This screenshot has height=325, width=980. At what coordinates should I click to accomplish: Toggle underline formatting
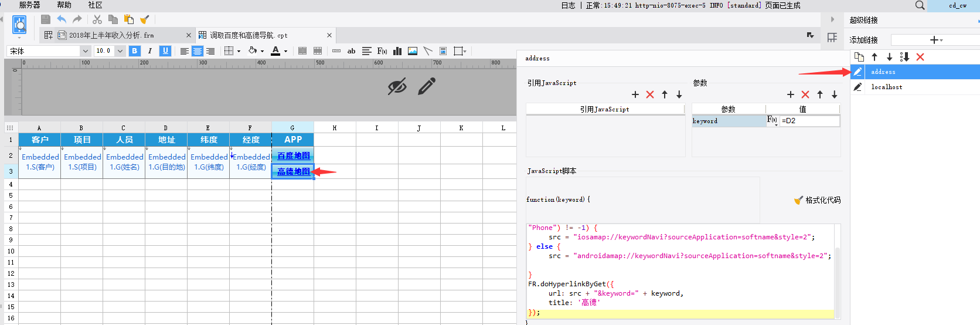165,51
